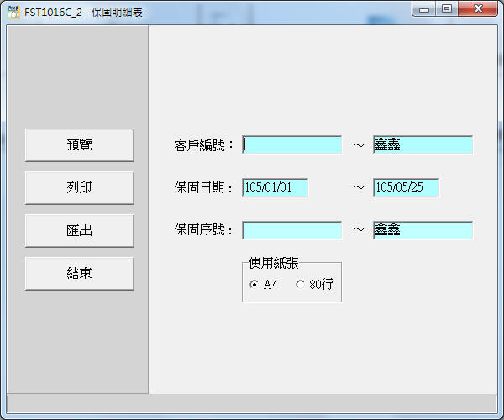504x420 pixels.
Task: Focus the 保固序號 end field containing 鑫鑫
Action: pyautogui.click(x=423, y=230)
